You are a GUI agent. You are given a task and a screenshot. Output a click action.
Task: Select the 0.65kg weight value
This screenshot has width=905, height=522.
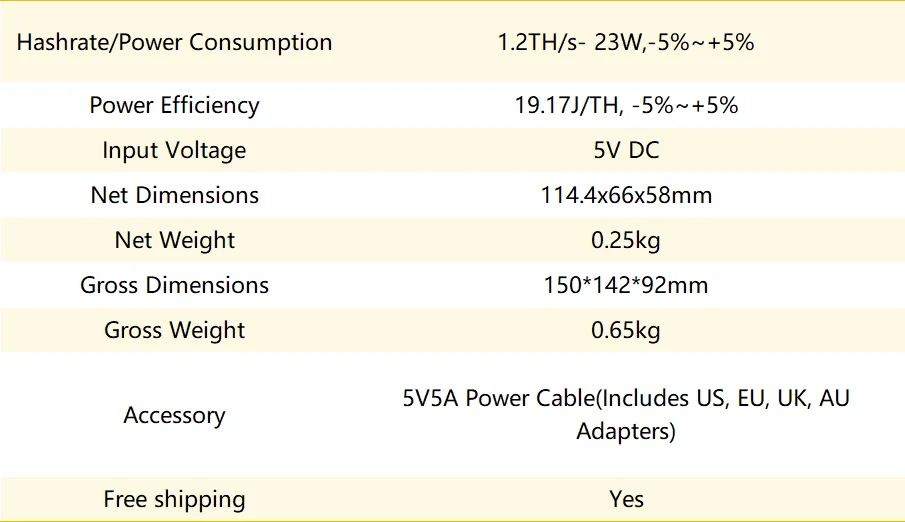pyautogui.click(x=626, y=330)
